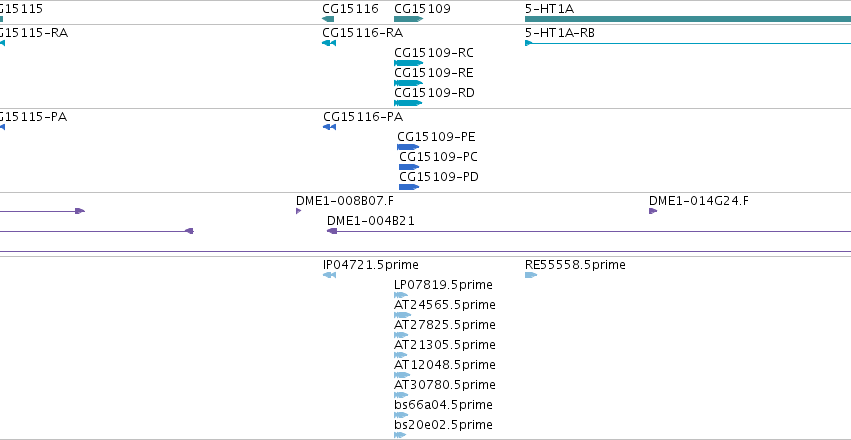
Task: Click the 5-HT1A-RB transcript line
Action: pyautogui.click(x=688, y=43)
